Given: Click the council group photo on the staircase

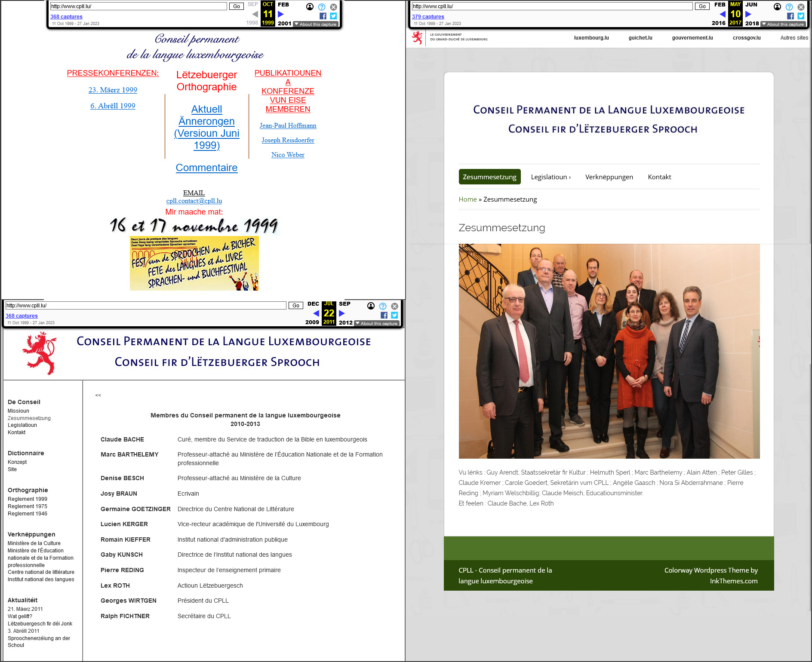Looking at the screenshot, I should coord(609,351).
